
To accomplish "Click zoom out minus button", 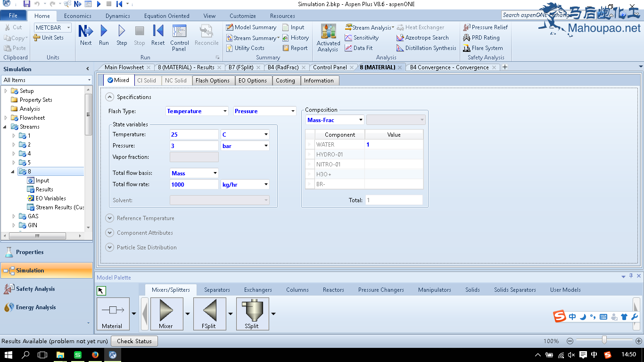I will (570, 341).
